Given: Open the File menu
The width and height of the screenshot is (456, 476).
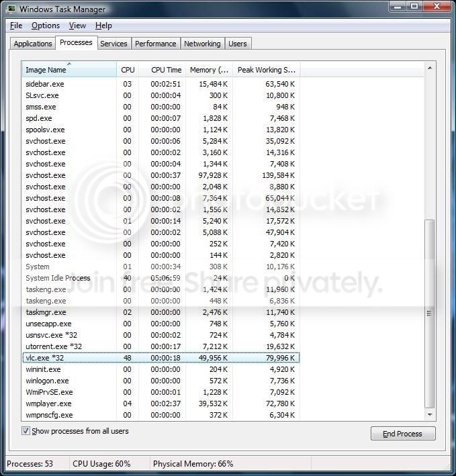Looking at the screenshot, I should click(x=16, y=26).
